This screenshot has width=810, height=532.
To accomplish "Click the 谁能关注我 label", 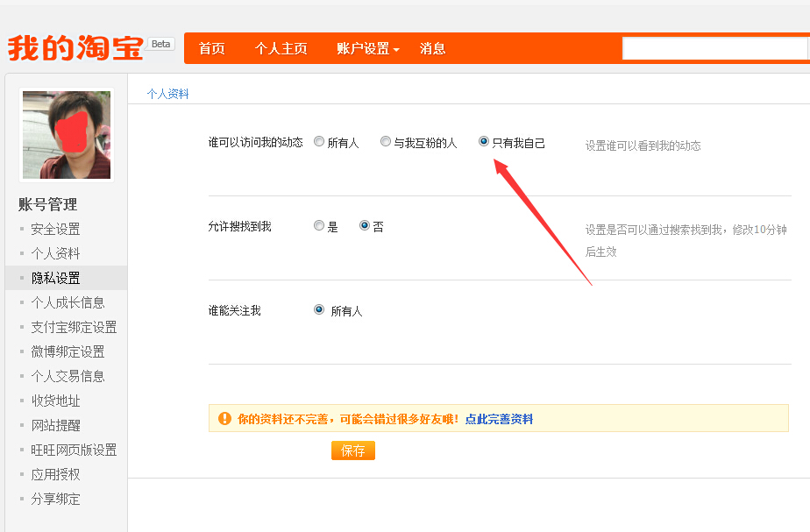I will click(x=235, y=310).
